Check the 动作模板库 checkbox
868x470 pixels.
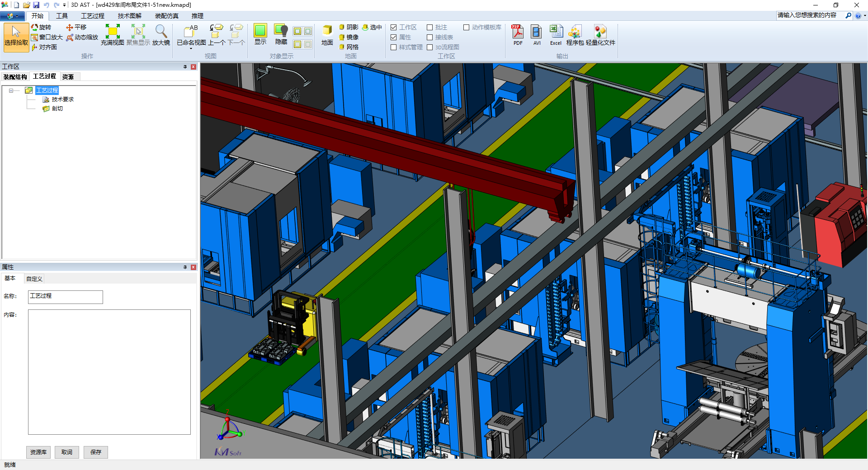tap(466, 28)
